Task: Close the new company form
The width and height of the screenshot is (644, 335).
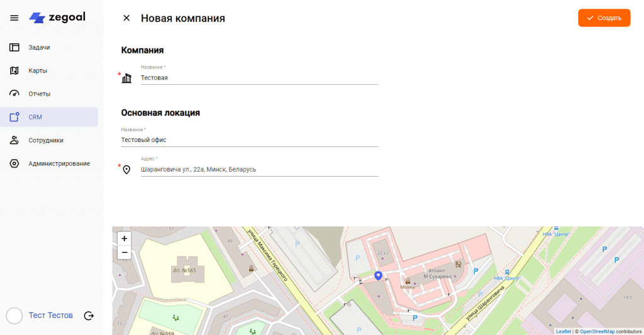Action: (126, 18)
